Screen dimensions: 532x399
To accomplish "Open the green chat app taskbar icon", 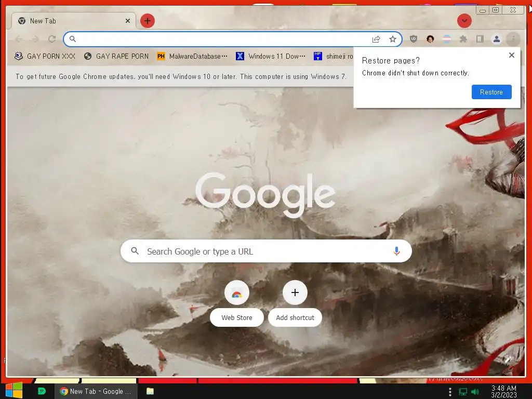I will pyautogui.click(x=42, y=391).
